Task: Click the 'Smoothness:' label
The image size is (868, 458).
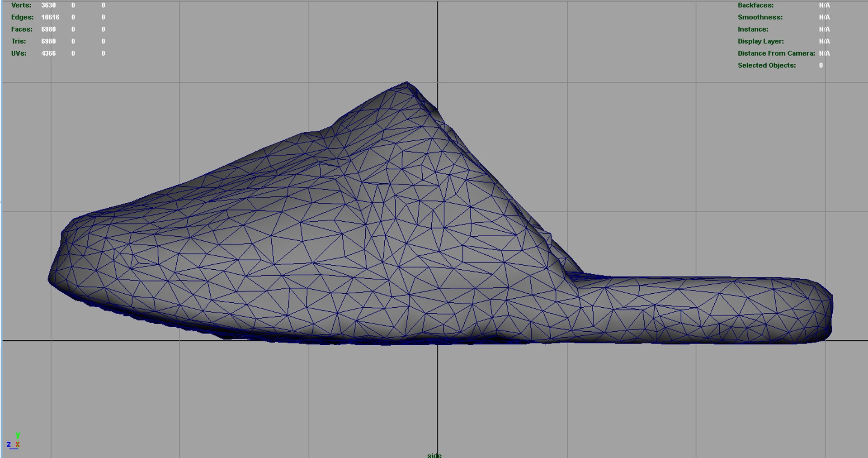Action: [x=760, y=17]
